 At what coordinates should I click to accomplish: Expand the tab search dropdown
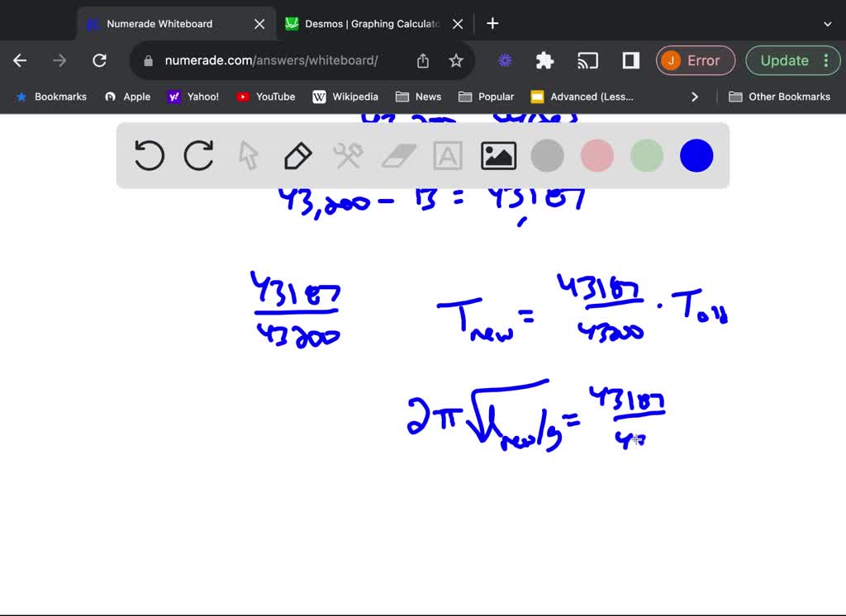point(827,24)
